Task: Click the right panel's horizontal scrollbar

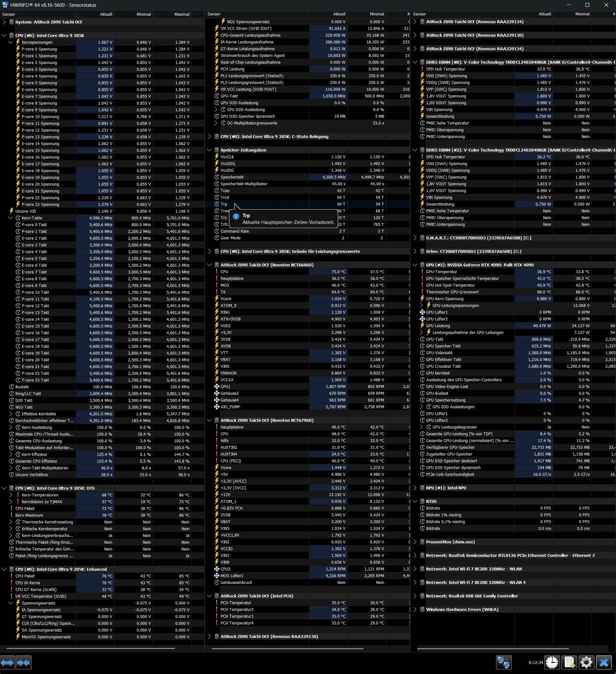Action: (x=493, y=649)
